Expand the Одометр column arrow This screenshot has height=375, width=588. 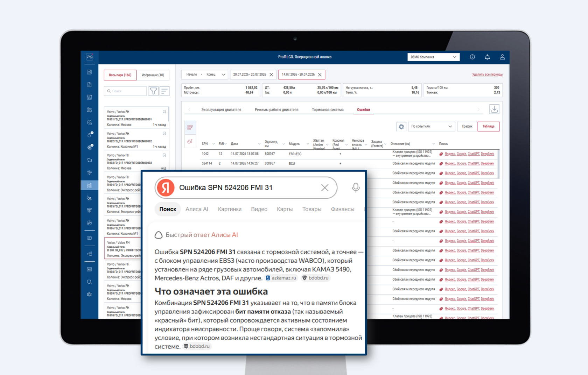283,144
